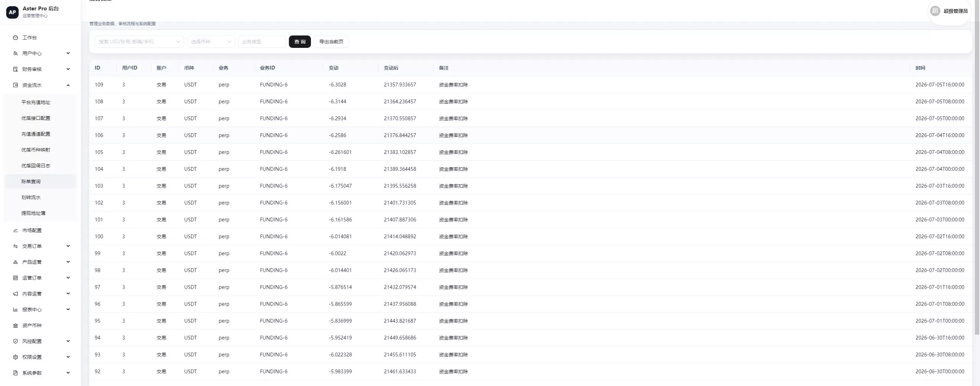
Task: Click amount -6.3144 in row 108
Action: (337, 101)
